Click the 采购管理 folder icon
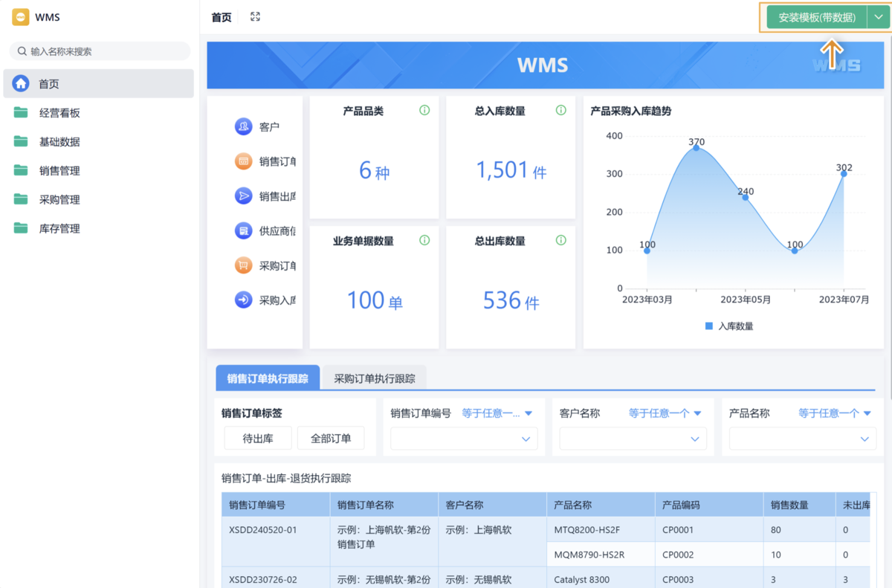892x588 pixels. 21,199
